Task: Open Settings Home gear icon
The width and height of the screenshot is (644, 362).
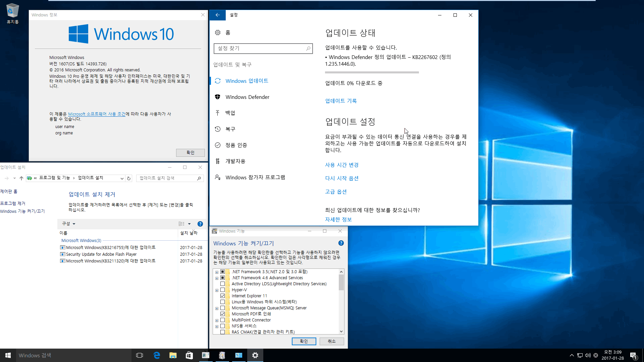Action: pyautogui.click(x=218, y=33)
